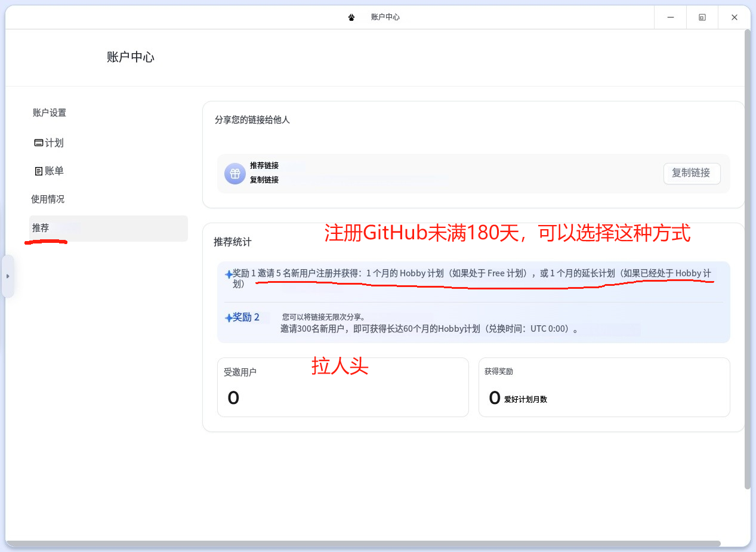
Task: Expand the collapsed panel on the left edge
Action: tap(8, 276)
